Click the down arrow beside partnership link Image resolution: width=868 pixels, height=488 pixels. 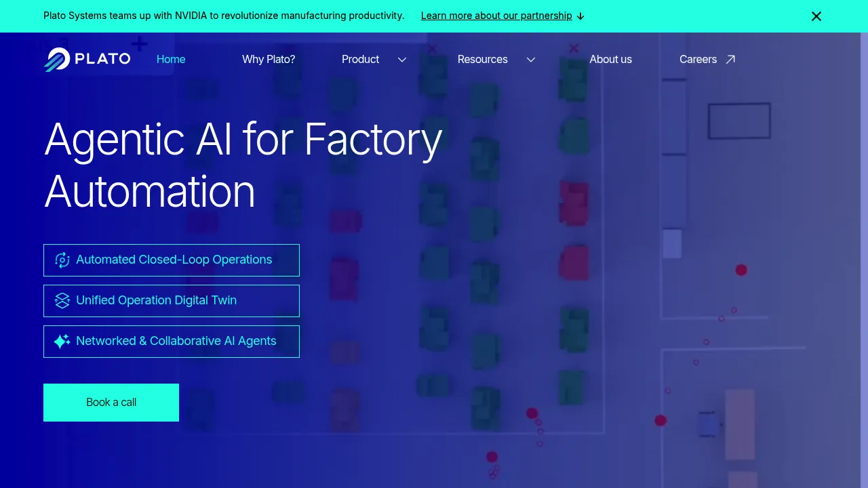tap(580, 16)
